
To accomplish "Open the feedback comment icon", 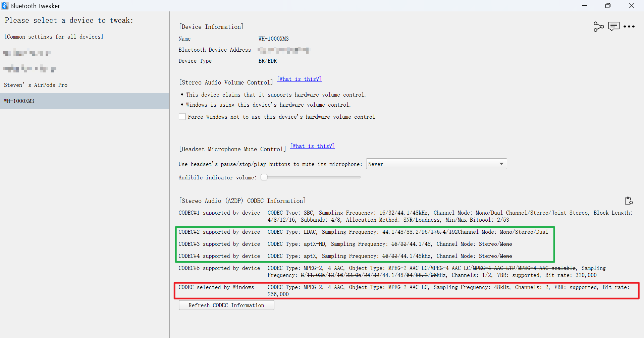I will [x=614, y=26].
